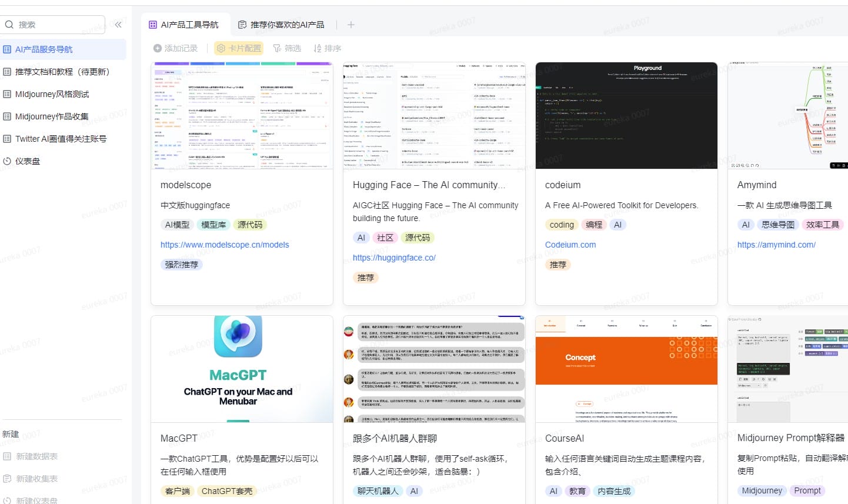The height and width of the screenshot is (504, 848).
Task: Click the 筛选 filter funnel icon
Action: (x=277, y=48)
